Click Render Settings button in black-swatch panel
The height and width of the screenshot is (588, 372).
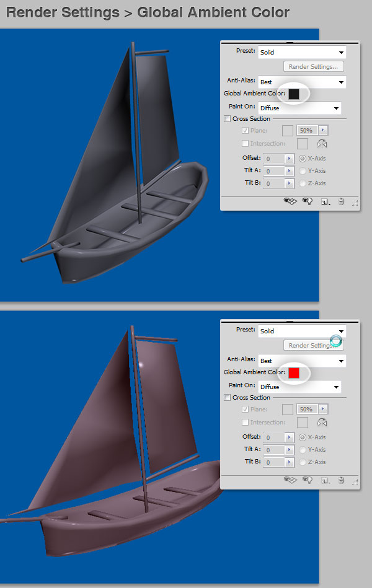[x=314, y=67]
